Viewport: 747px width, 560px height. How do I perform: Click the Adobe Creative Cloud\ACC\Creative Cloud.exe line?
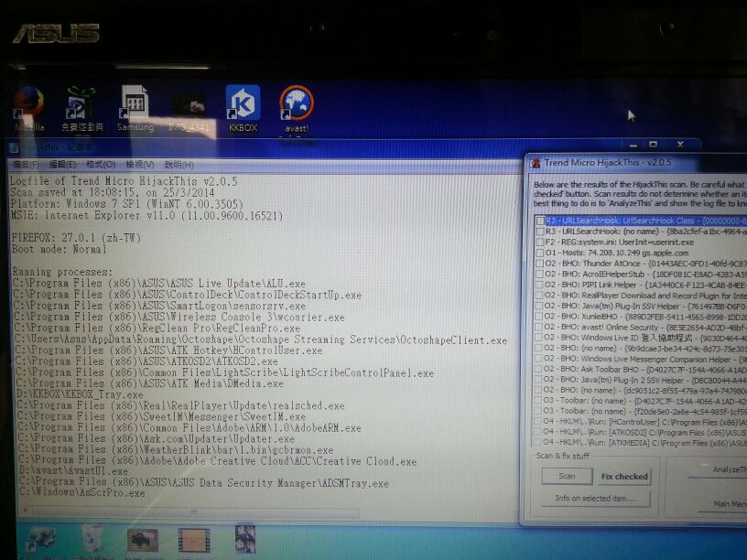pyautogui.click(x=218, y=461)
